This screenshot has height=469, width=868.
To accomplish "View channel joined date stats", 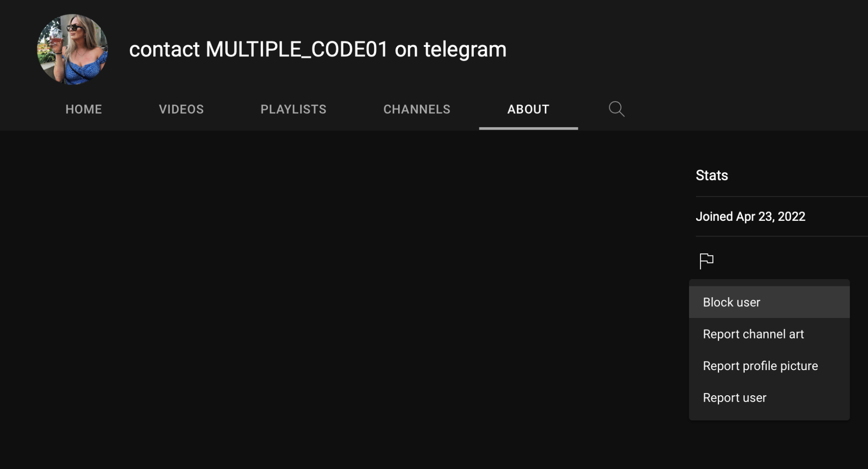I will pyautogui.click(x=751, y=216).
